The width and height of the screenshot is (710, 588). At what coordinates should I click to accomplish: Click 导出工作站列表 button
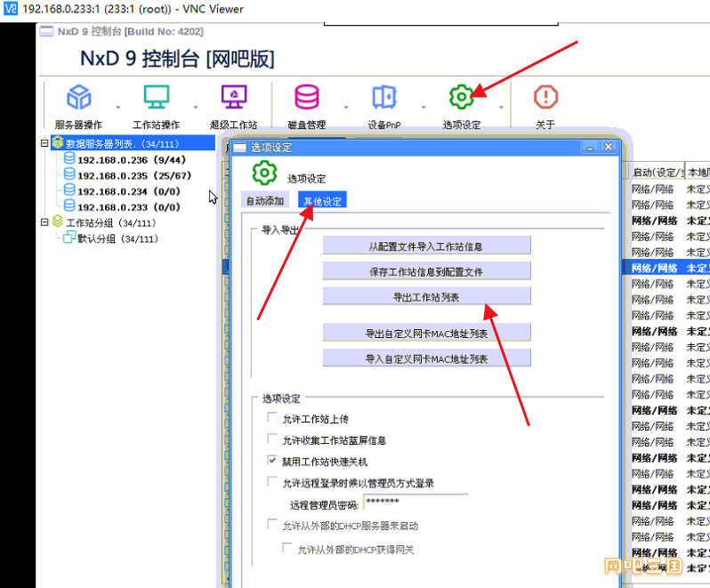426,296
